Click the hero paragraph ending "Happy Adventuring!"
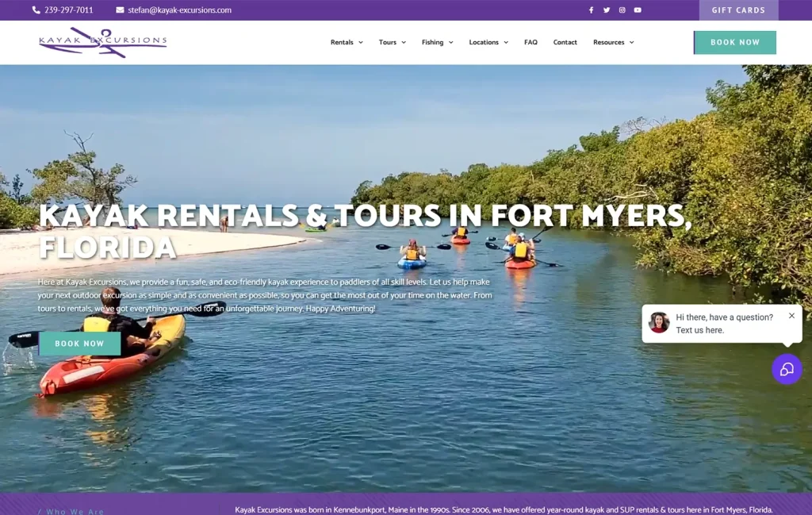The image size is (812, 515). 265,295
